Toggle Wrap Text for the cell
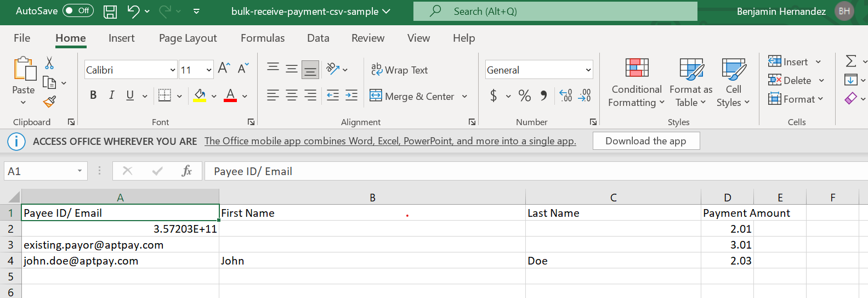868x298 pixels. [399, 70]
